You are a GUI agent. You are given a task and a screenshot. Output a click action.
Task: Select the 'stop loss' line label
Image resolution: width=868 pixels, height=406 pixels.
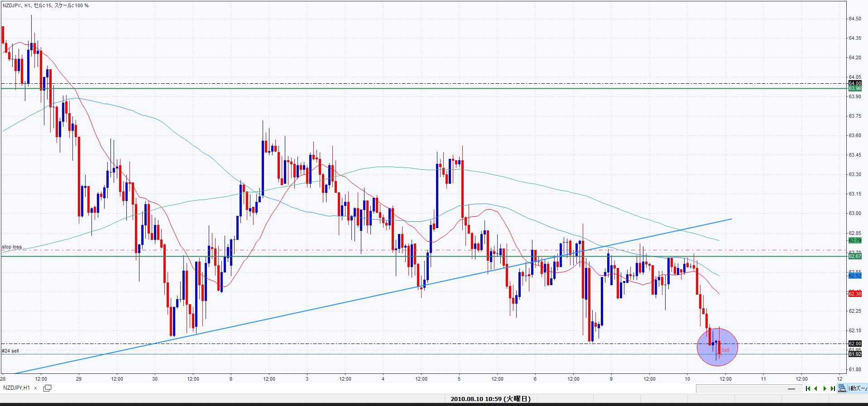point(12,247)
